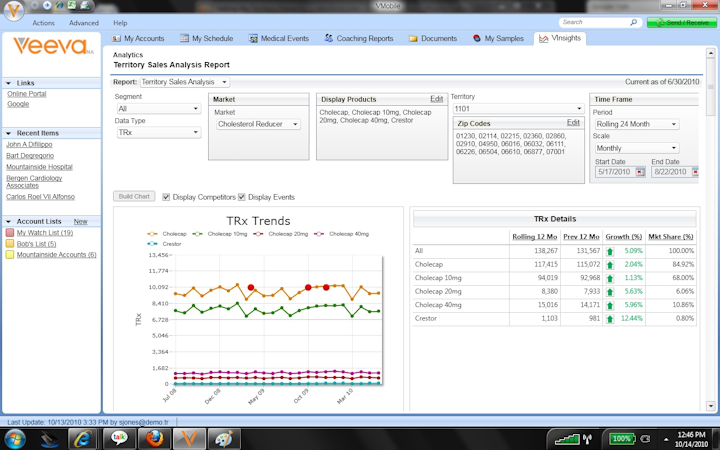720x450 pixels.
Task: Click Edit link in Zip Codes
Action: (x=573, y=123)
